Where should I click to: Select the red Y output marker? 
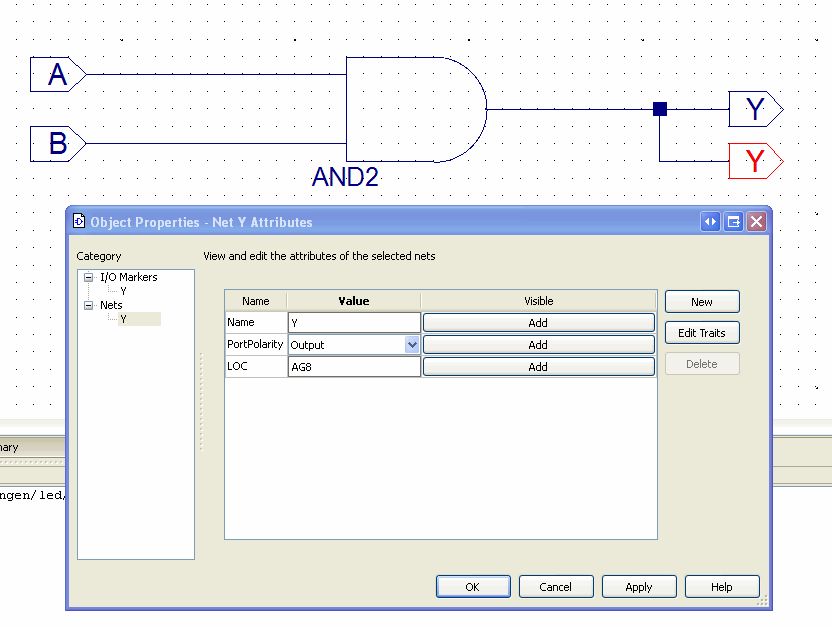coord(755,161)
